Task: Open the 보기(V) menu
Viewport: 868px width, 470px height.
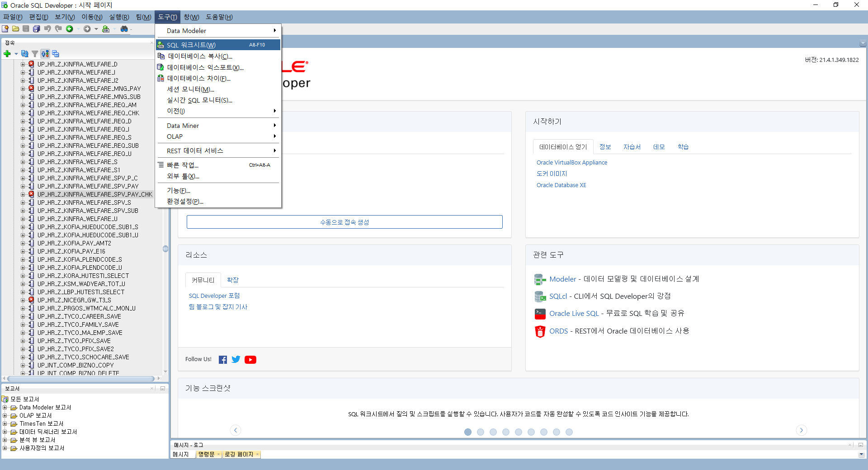Action: click(x=65, y=17)
